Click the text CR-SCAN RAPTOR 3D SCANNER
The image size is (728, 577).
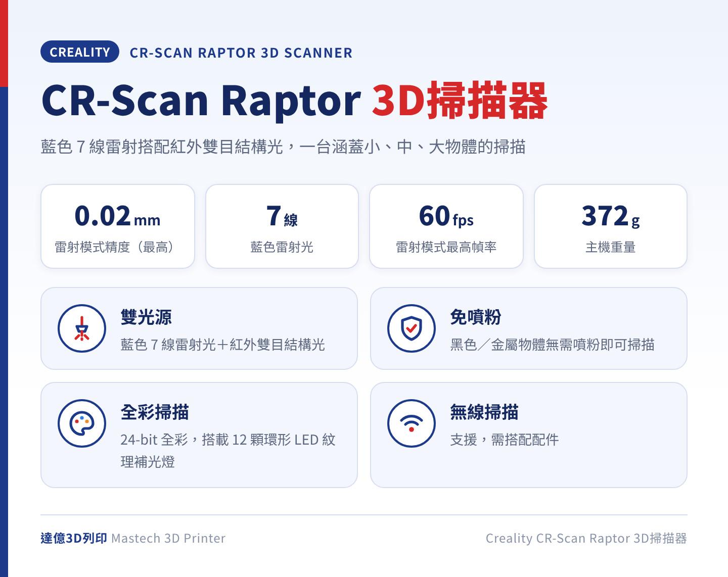pos(241,53)
